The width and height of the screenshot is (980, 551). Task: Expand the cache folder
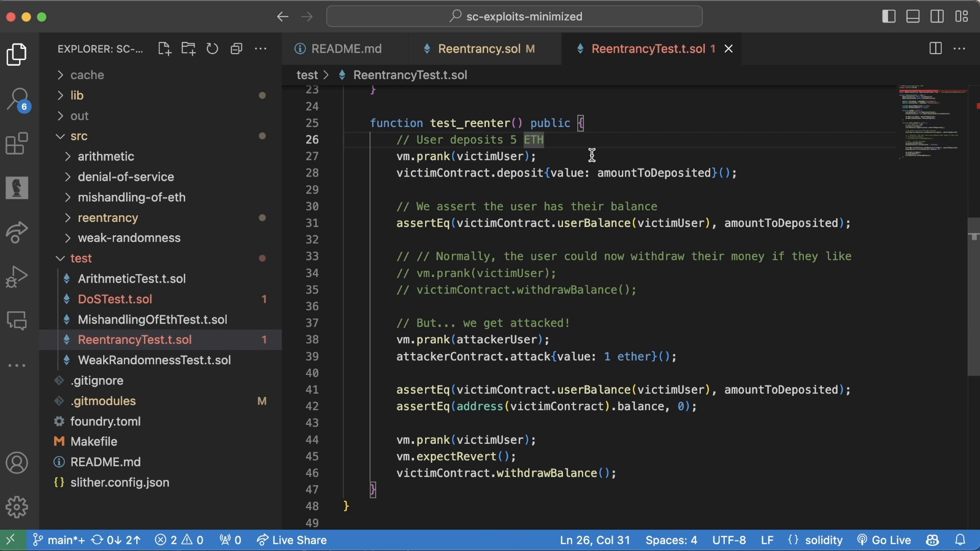click(x=87, y=75)
